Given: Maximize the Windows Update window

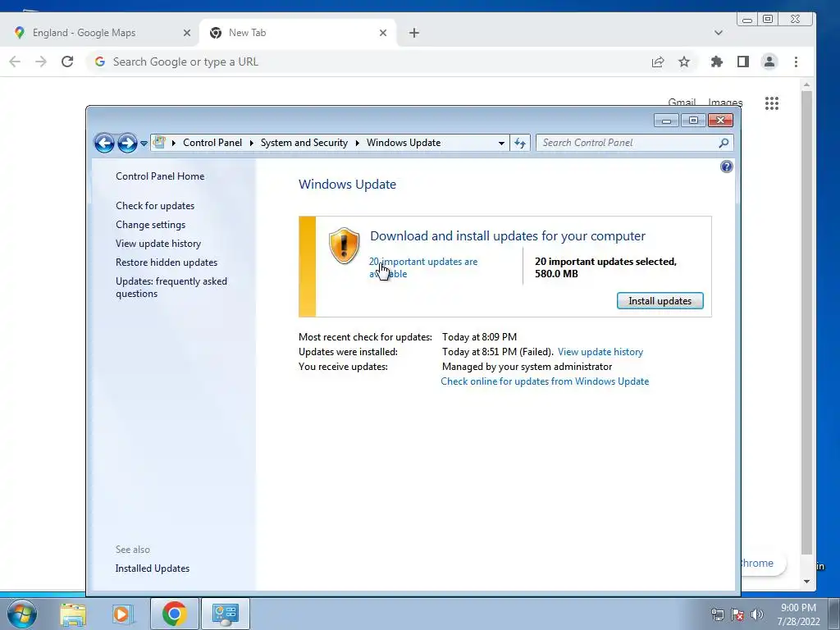Looking at the screenshot, I should click(693, 121).
